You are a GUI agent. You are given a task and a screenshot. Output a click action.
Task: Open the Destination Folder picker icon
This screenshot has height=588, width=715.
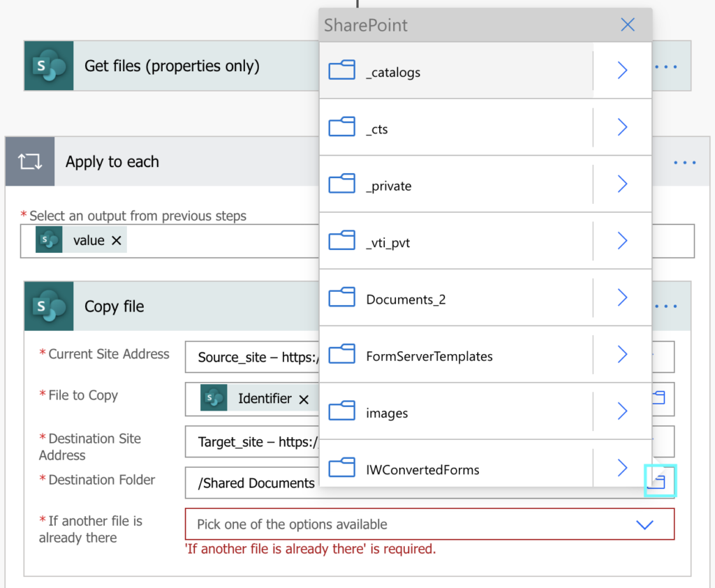coord(660,480)
